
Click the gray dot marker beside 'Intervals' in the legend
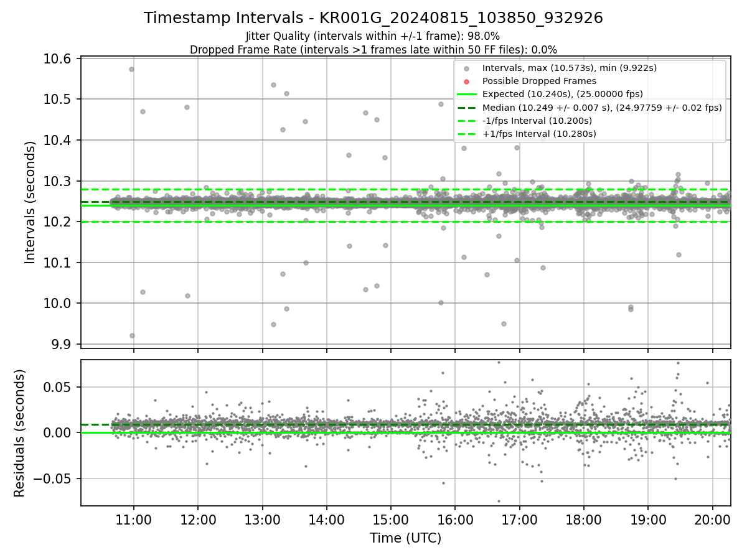[467, 68]
